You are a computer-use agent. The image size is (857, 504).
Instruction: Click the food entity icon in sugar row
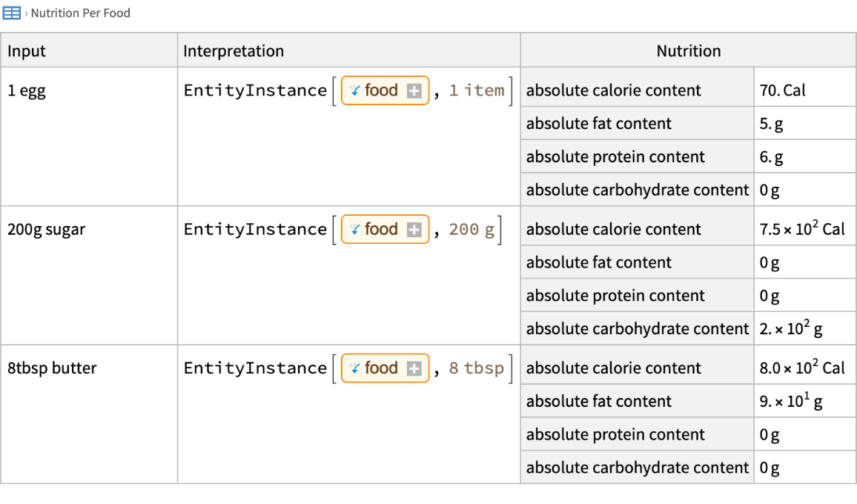tap(354, 230)
